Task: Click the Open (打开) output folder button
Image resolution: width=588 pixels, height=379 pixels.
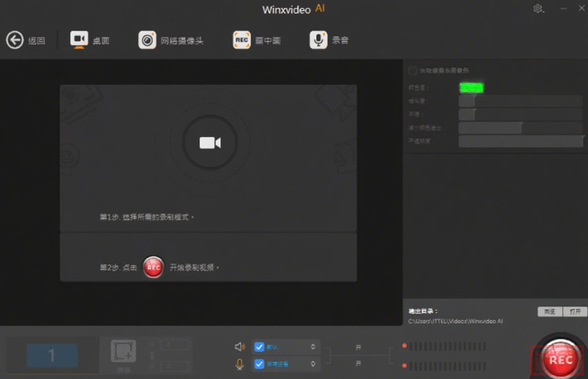Action: [x=574, y=312]
